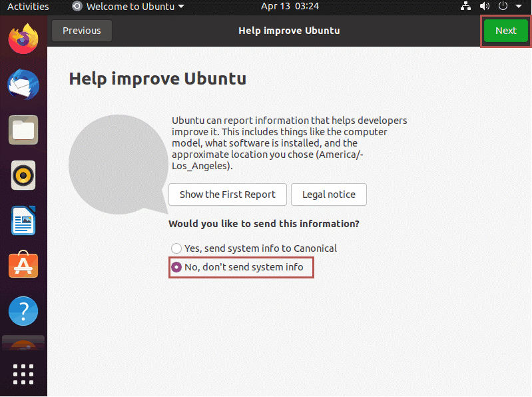Open Activities overview
Viewport: 532px width, 397px height.
(28, 7)
